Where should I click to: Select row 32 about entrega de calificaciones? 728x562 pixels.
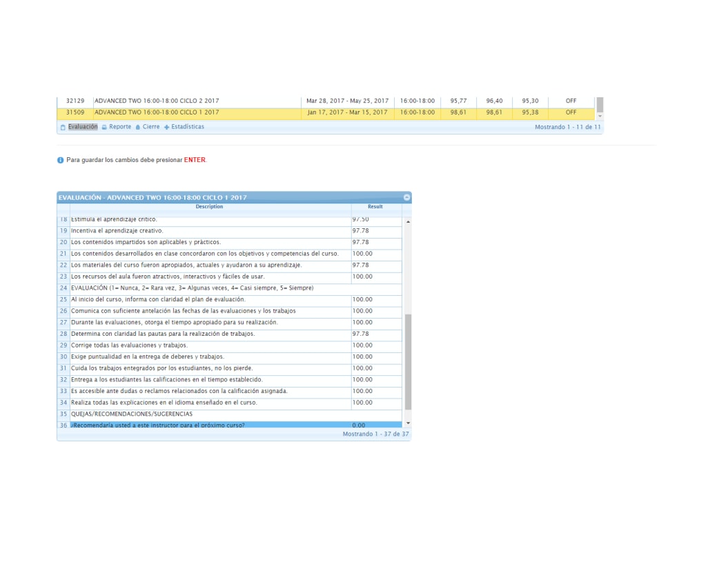coord(229,380)
